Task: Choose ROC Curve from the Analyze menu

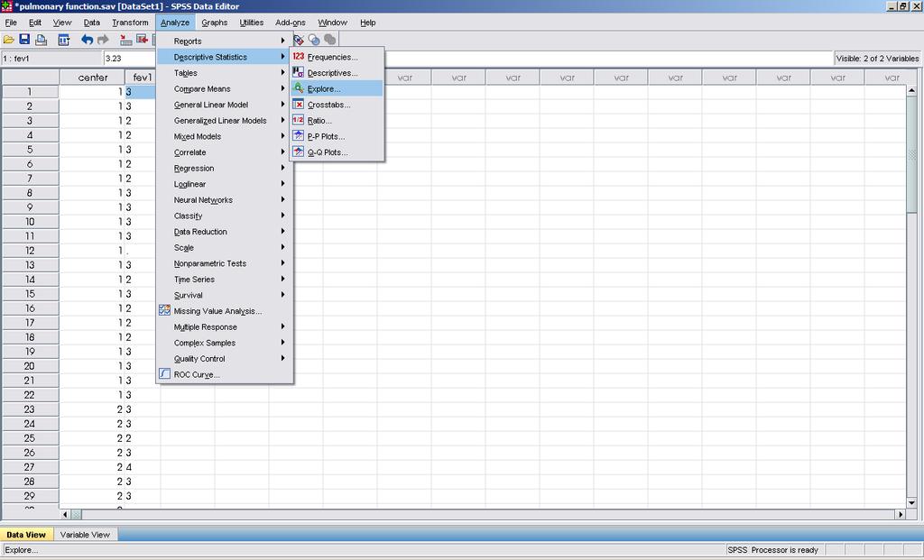Action: pyautogui.click(x=224, y=375)
